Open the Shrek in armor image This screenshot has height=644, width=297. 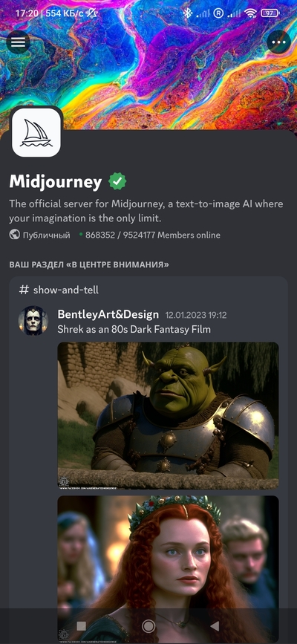(x=168, y=416)
